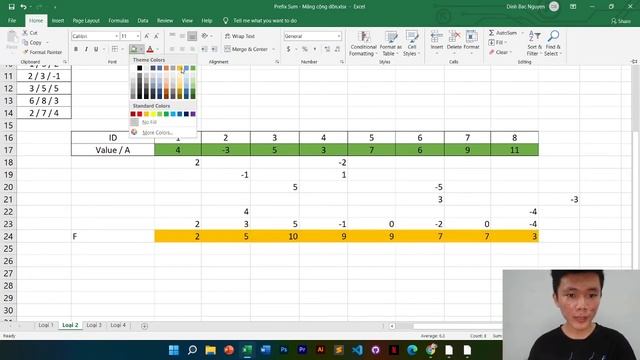This screenshot has width=640, height=360.
Task: Click the Borders grid icon
Action: pyautogui.click(x=115, y=49)
